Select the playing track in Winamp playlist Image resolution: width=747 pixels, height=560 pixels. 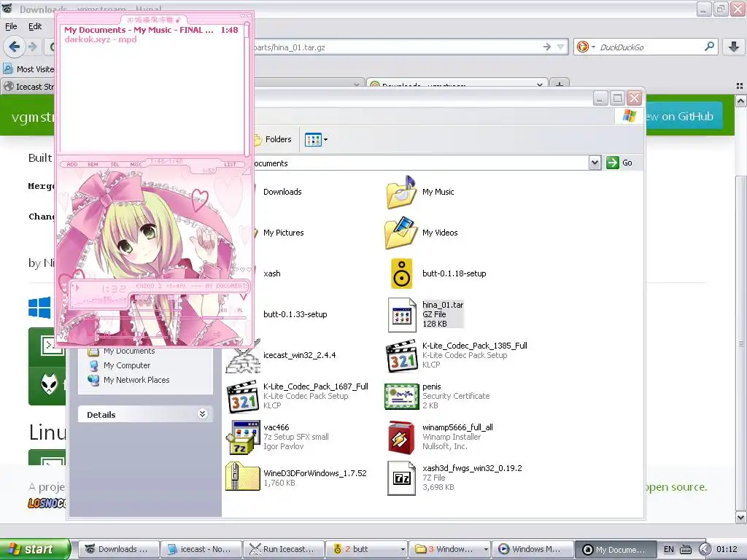tap(151, 30)
